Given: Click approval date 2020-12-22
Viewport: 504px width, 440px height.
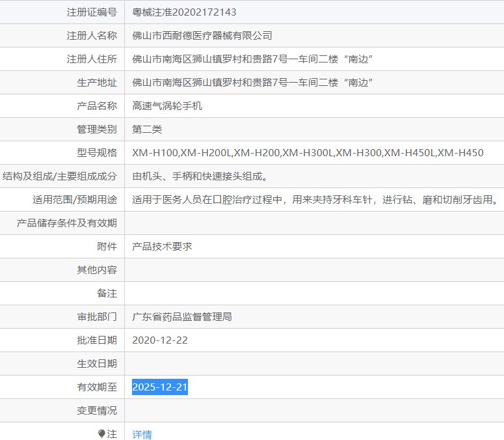Looking at the screenshot, I should [160, 340].
